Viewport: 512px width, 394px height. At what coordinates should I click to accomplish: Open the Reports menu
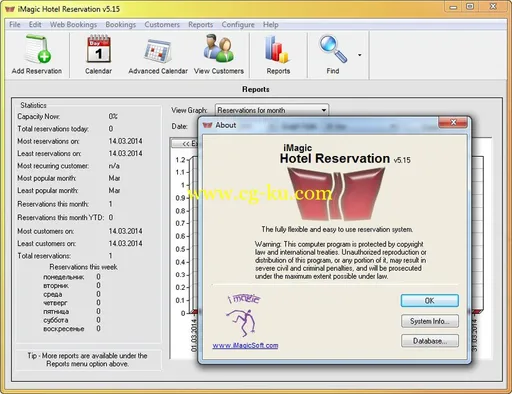200,25
